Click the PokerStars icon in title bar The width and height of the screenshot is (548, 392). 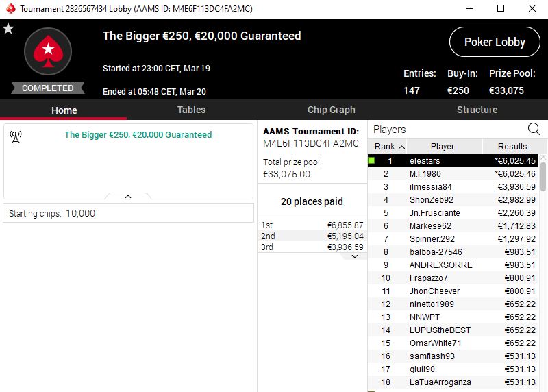pos(11,8)
